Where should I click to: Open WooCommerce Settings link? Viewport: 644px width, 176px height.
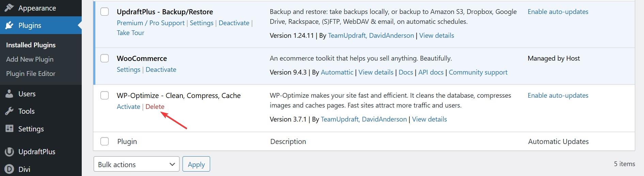[128, 69]
